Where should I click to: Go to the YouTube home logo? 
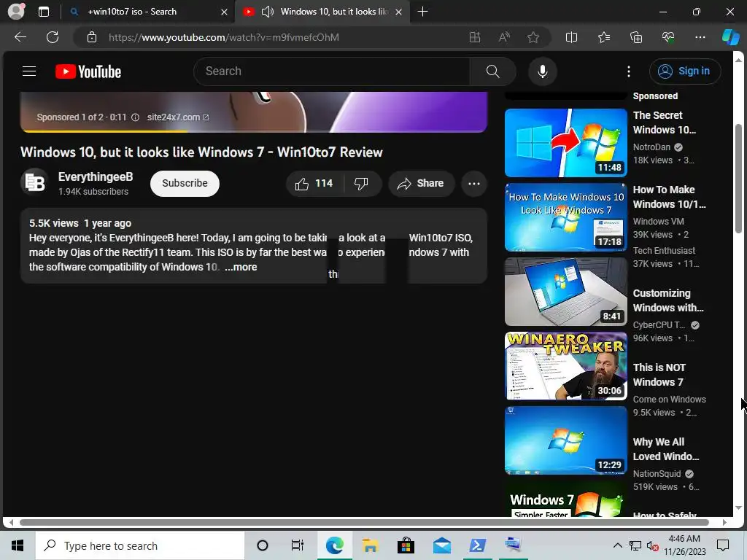coord(88,71)
